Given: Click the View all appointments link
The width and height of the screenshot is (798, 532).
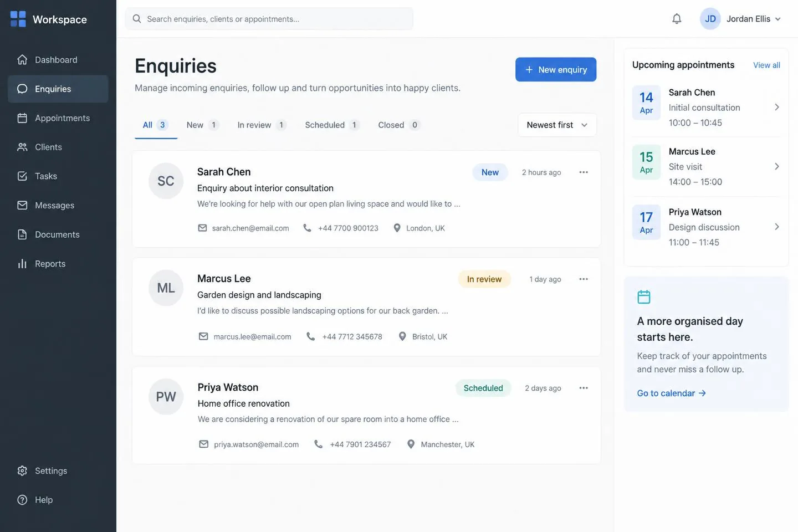Looking at the screenshot, I should (766, 65).
